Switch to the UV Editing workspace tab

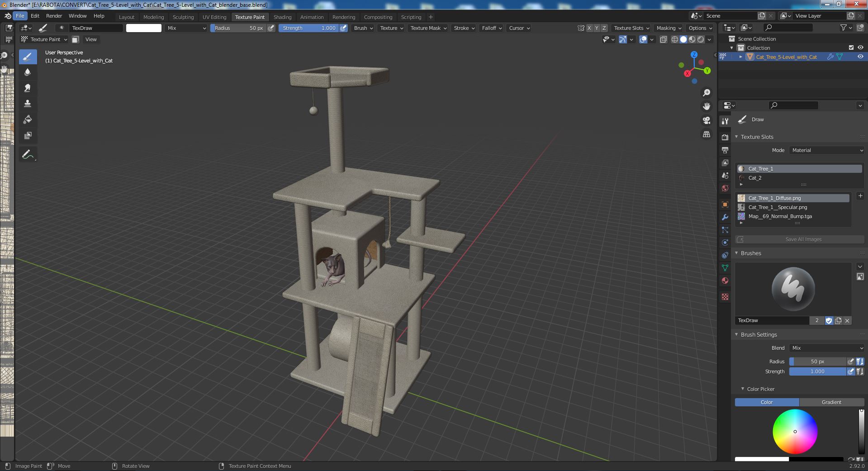coord(214,17)
